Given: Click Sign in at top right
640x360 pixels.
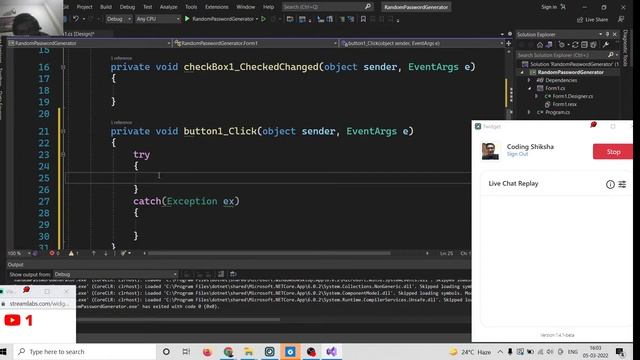Looking at the screenshot, I should point(549,7).
